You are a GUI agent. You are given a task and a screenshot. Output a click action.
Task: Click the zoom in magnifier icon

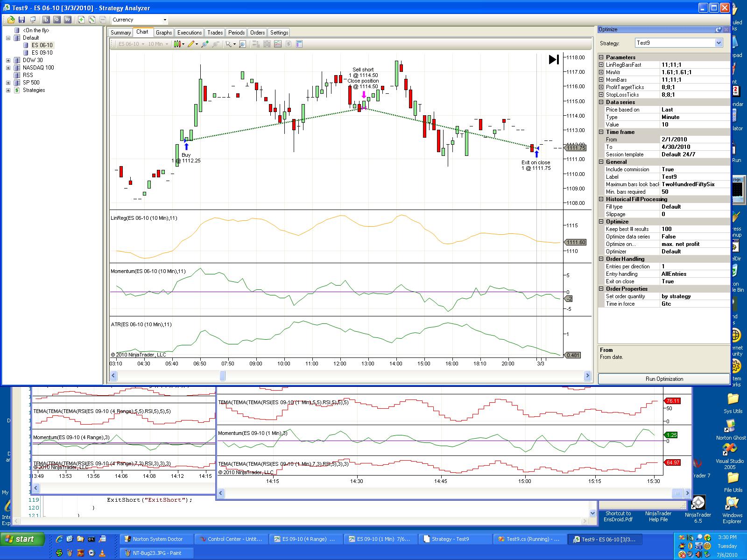click(x=204, y=44)
